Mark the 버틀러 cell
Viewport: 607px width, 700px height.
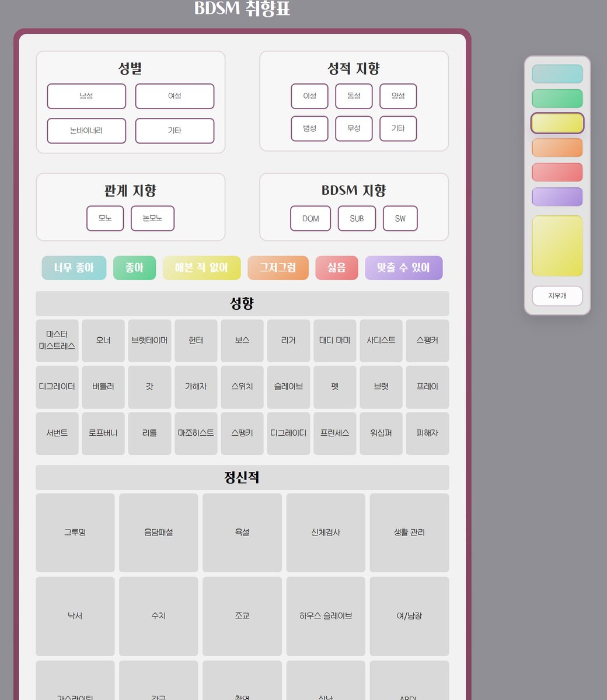pos(103,387)
